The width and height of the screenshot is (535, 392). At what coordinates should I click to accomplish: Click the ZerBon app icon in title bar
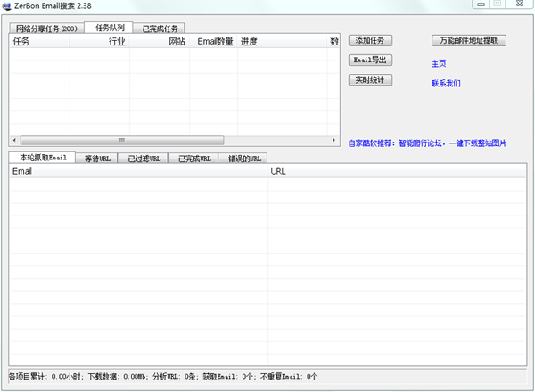pos(8,6)
